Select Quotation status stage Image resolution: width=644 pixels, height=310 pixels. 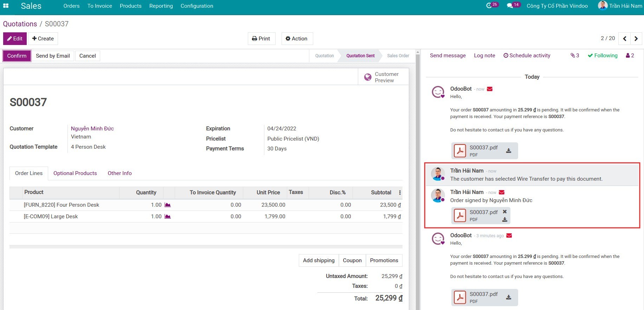point(324,56)
